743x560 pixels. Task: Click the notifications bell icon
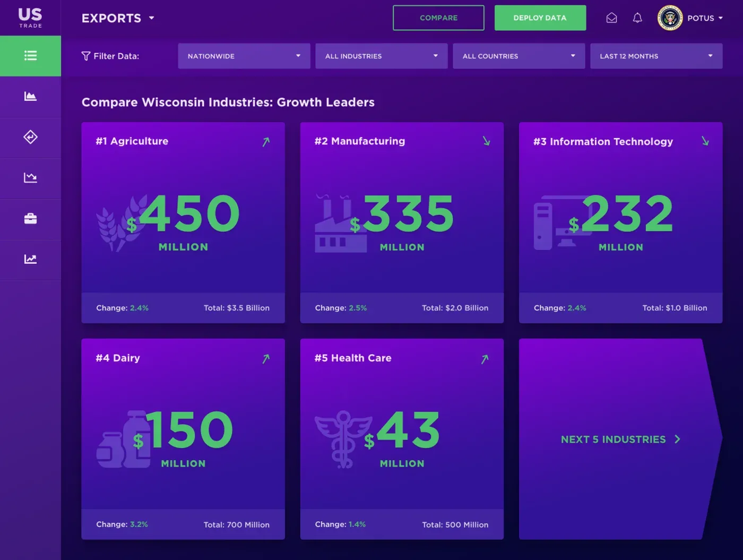(637, 18)
